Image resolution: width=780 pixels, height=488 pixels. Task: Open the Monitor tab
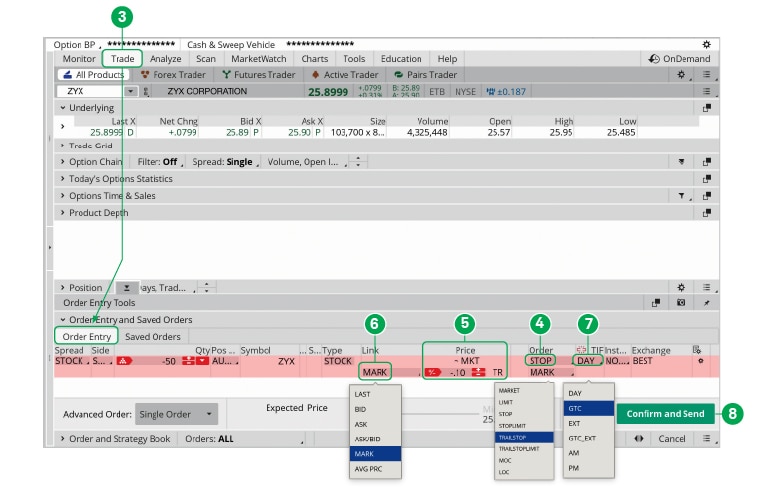[79, 59]
